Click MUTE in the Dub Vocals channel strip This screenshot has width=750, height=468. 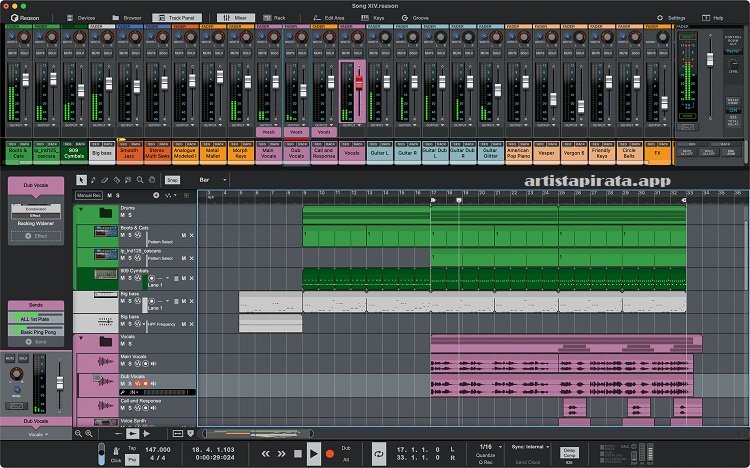[x=10, y=358]
